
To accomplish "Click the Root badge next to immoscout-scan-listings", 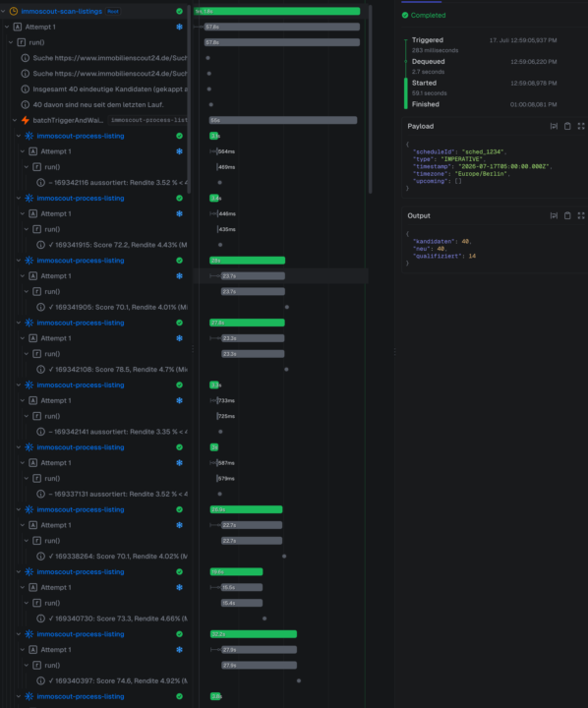I will 113,11.
